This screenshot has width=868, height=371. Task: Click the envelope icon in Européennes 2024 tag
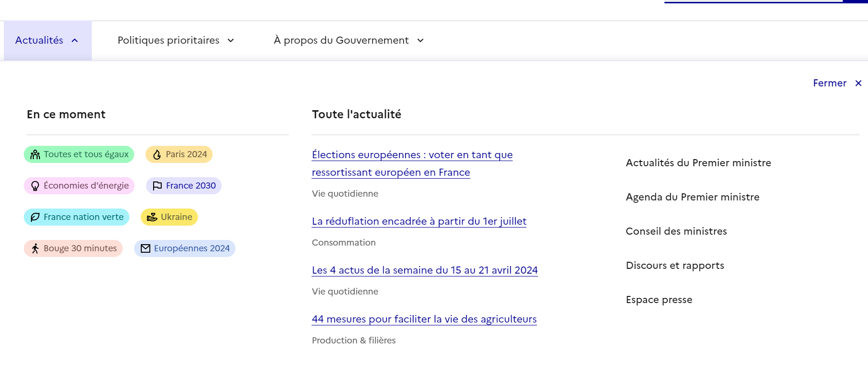(x=146, y=248)
